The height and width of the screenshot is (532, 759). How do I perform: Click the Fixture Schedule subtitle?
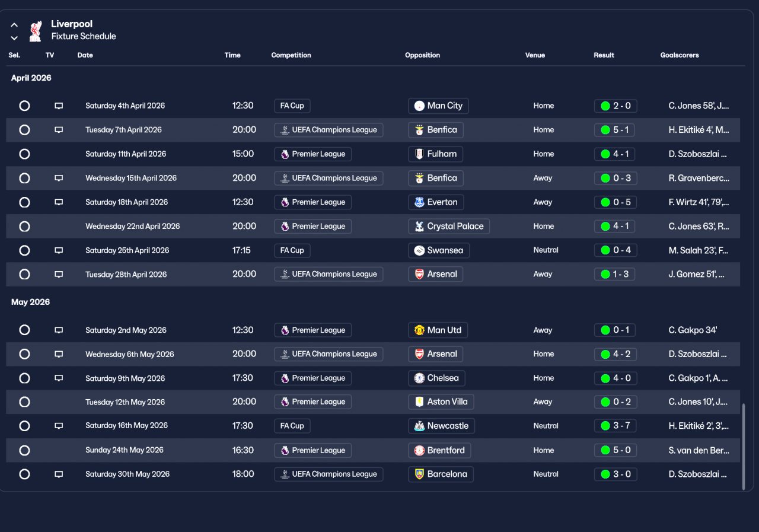pyautogui.click(x=84, y=36)
